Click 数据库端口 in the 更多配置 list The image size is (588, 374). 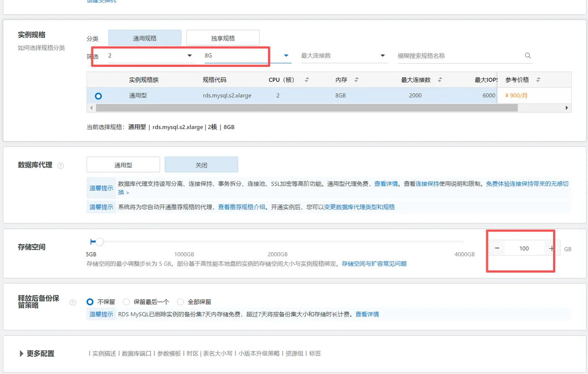[136, 353]
